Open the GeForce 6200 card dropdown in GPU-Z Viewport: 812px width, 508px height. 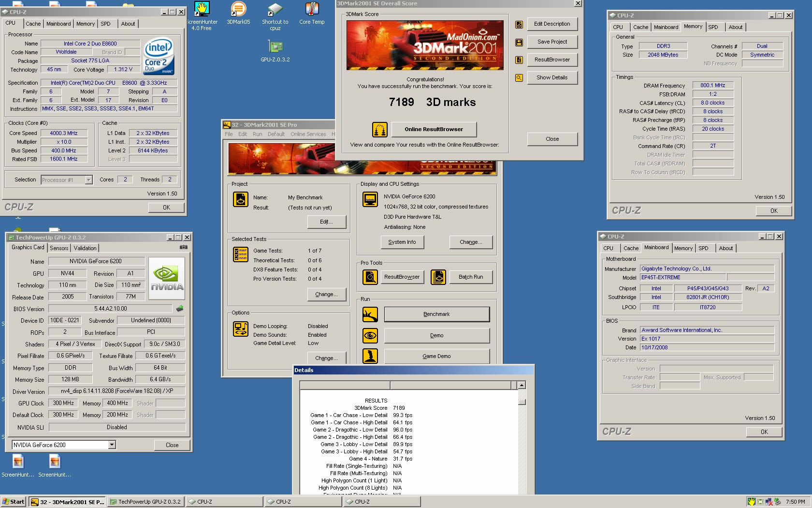(x=112, y=445)
